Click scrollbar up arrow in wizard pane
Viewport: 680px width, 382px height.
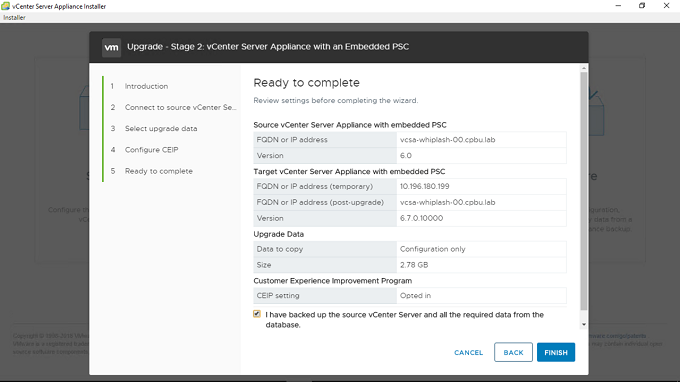[584, 68]
